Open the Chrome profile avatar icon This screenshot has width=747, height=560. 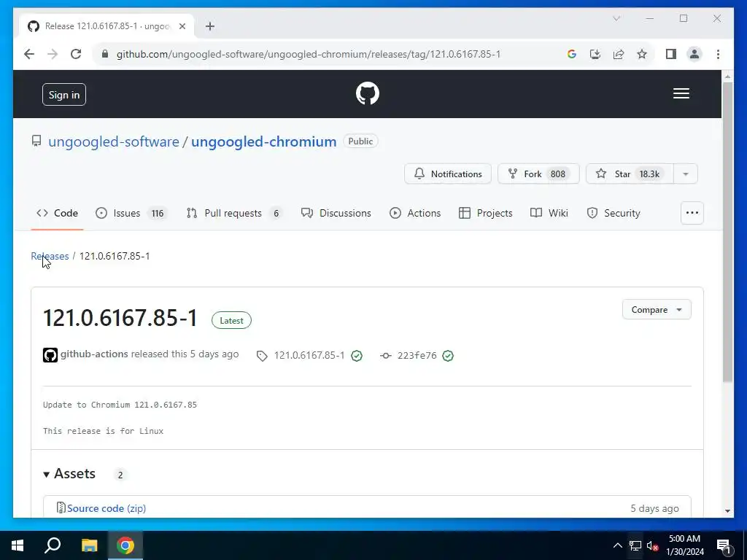click(x=694, y=54)
